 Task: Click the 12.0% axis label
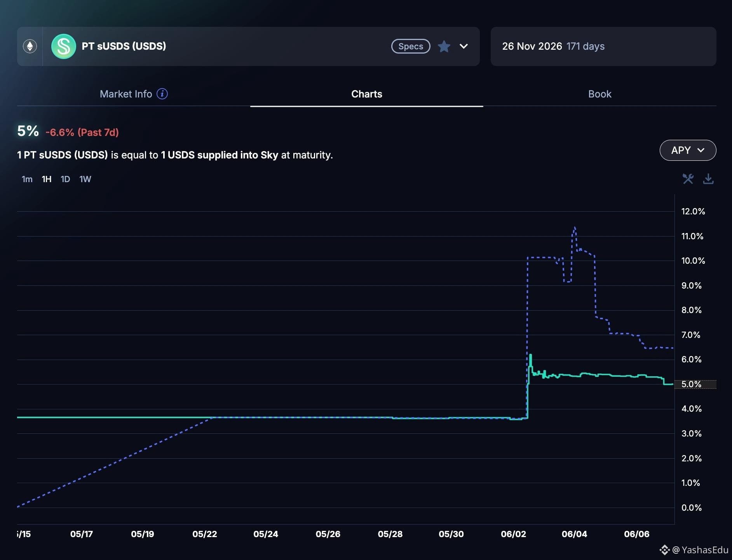[x=693, y=211]
